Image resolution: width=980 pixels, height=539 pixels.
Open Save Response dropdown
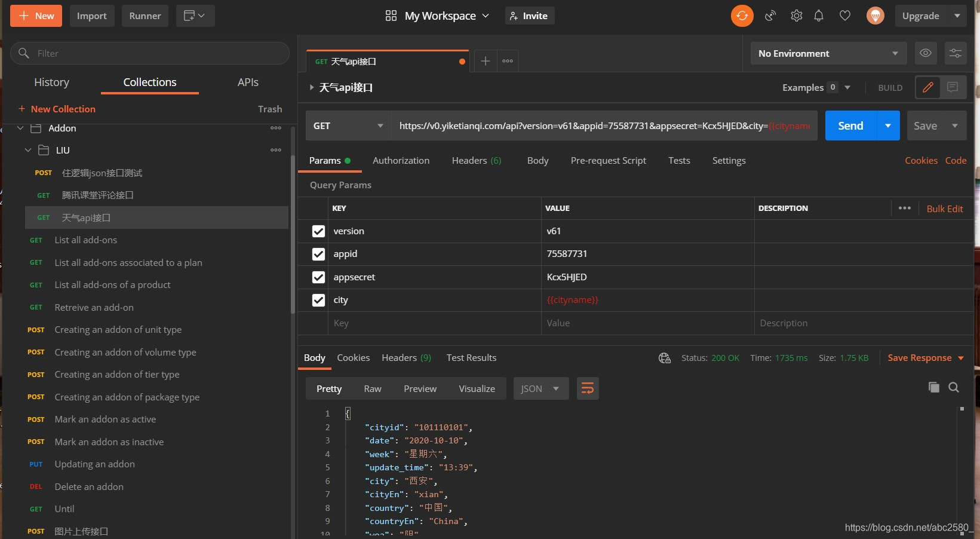[926, 358]
